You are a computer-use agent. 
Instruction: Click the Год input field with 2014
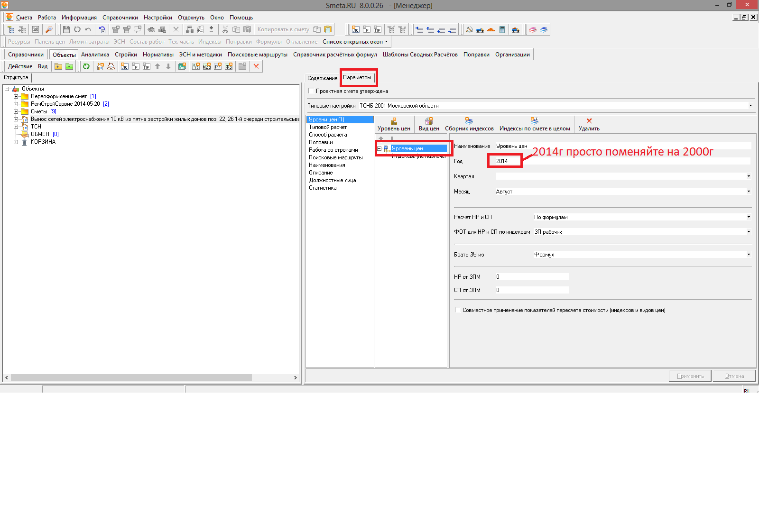point(505,161)
